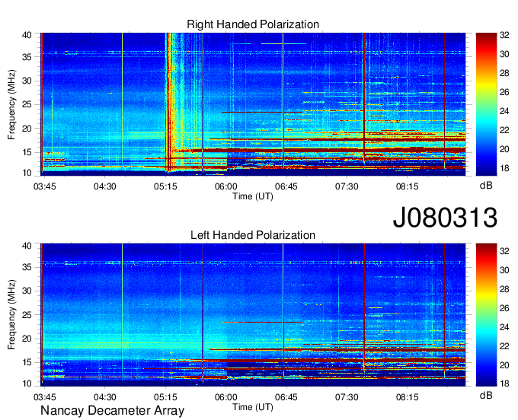Click the 06:45 tick label on top plot
This screenshot has height=420, width=518.
[286, 186]
